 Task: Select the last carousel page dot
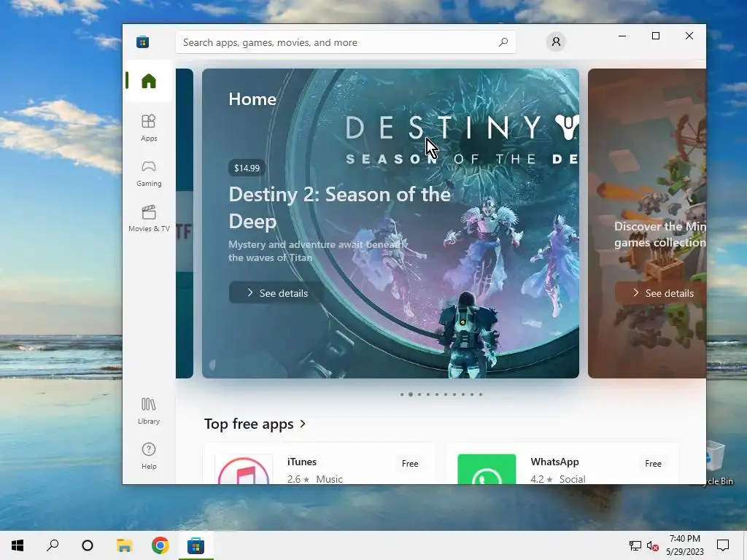coord(481,394)
